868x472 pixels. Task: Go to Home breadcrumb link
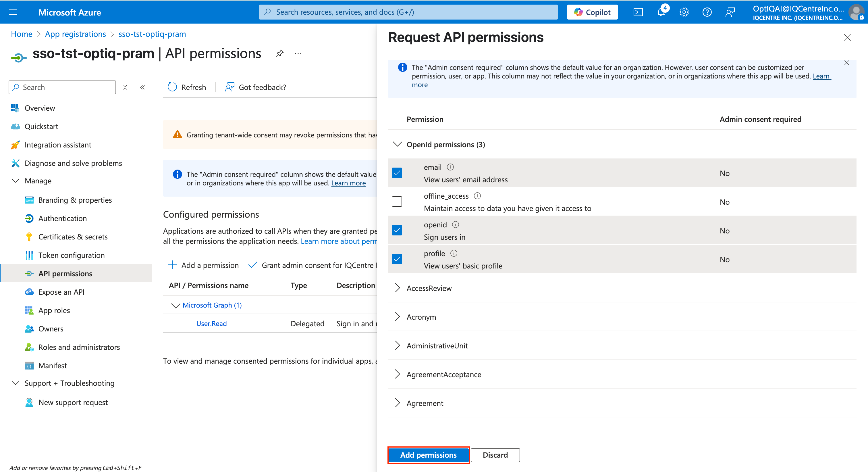coord(22,34)
